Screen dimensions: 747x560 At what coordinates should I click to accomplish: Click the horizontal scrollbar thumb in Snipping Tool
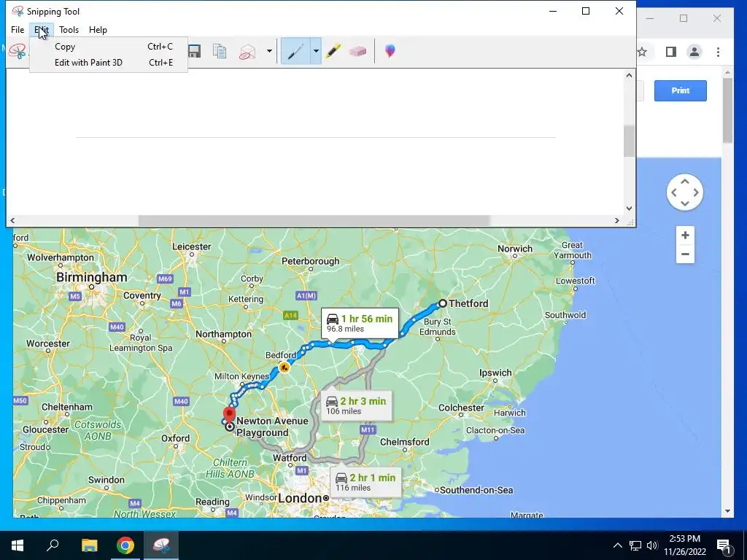(314, 220)
